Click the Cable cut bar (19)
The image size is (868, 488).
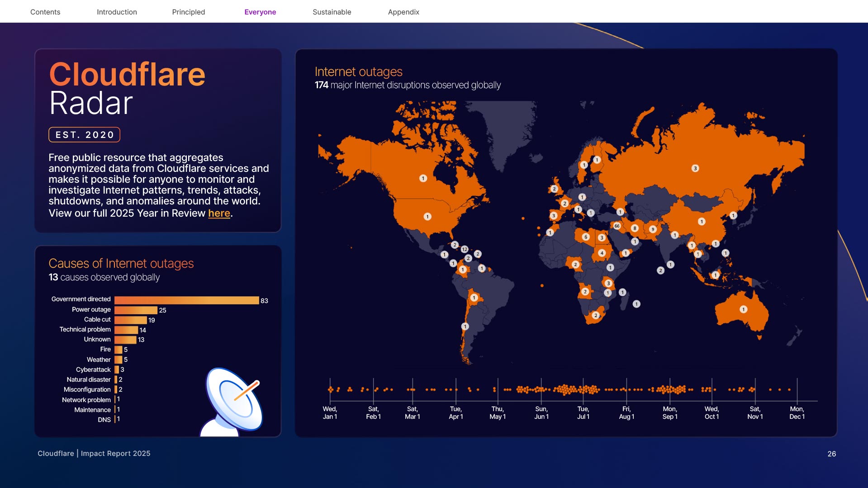click(131, 320)
